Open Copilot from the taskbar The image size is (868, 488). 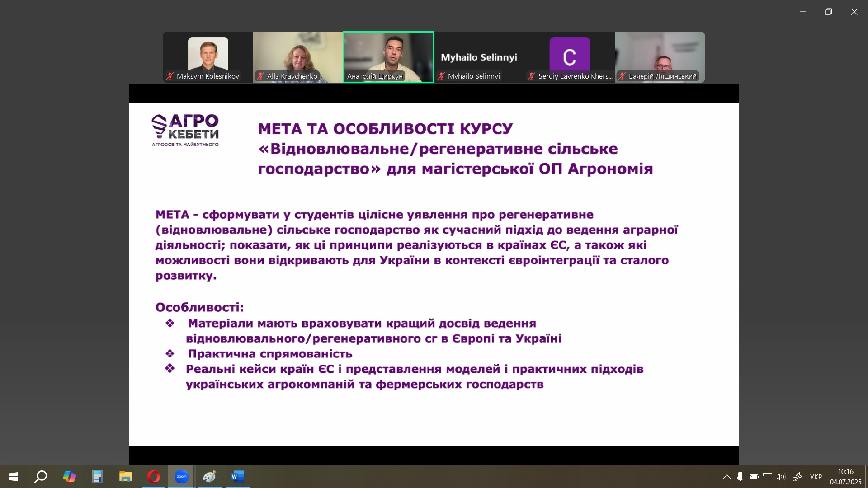(69, 477)
